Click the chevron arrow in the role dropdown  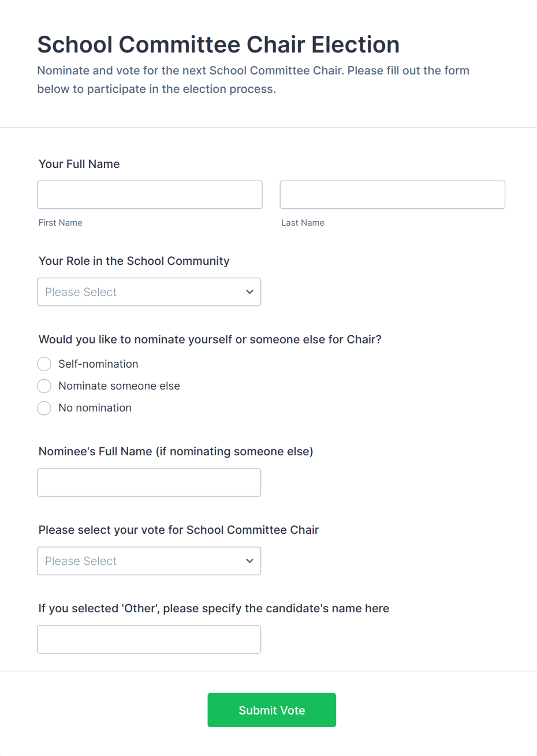tap(249, 292)
